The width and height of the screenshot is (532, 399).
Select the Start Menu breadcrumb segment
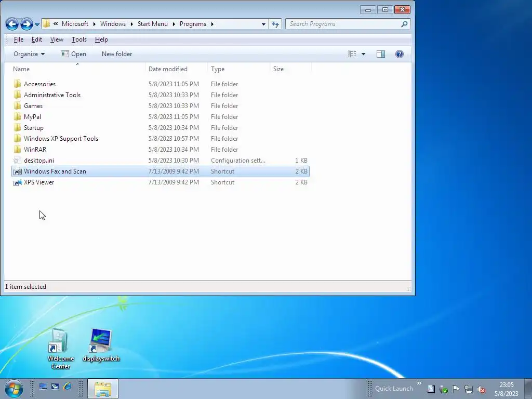pos(153,24)
